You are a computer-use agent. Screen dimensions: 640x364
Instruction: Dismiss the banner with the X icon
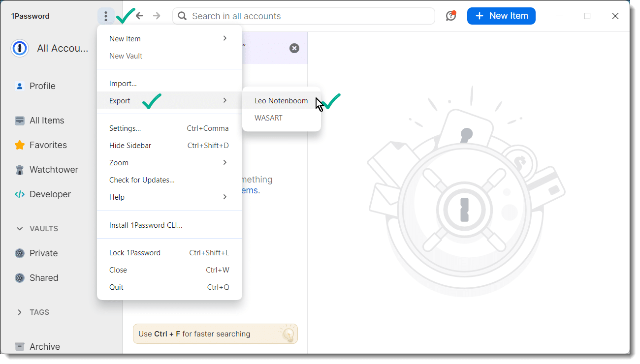[294, 48]
